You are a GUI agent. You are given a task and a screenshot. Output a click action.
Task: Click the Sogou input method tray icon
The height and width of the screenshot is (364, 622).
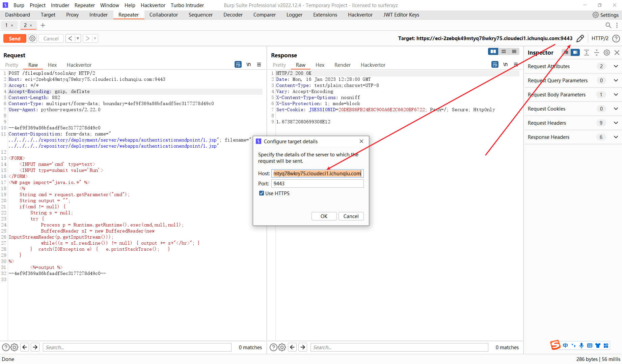[555, 345]
